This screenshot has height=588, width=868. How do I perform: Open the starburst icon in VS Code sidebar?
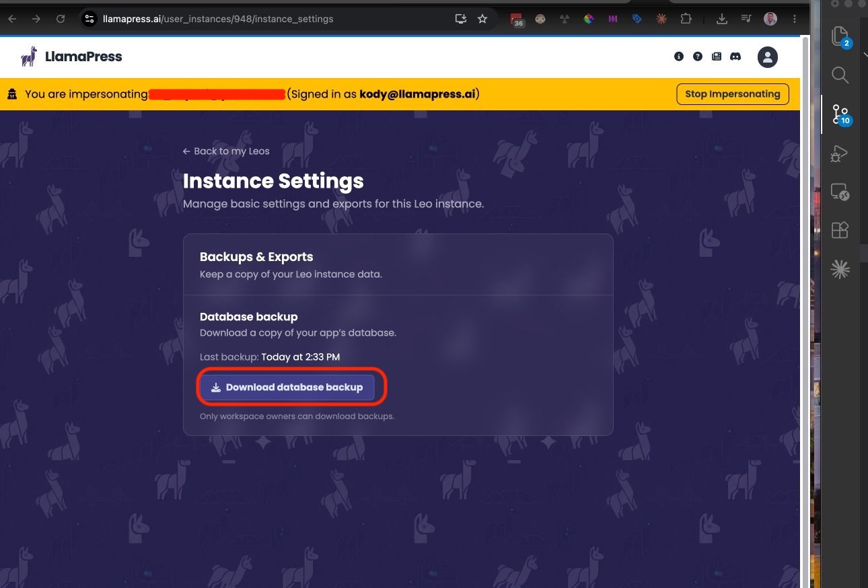pos(840,270)
